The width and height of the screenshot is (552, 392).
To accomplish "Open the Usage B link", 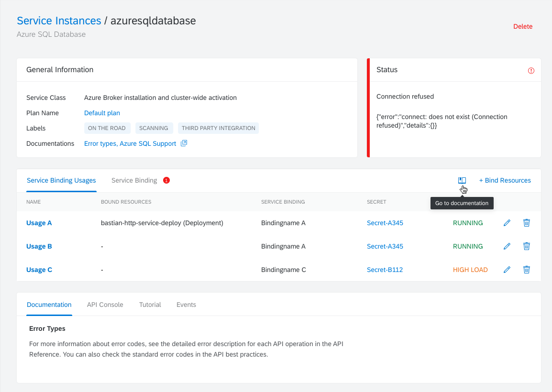I will point(39,246).
